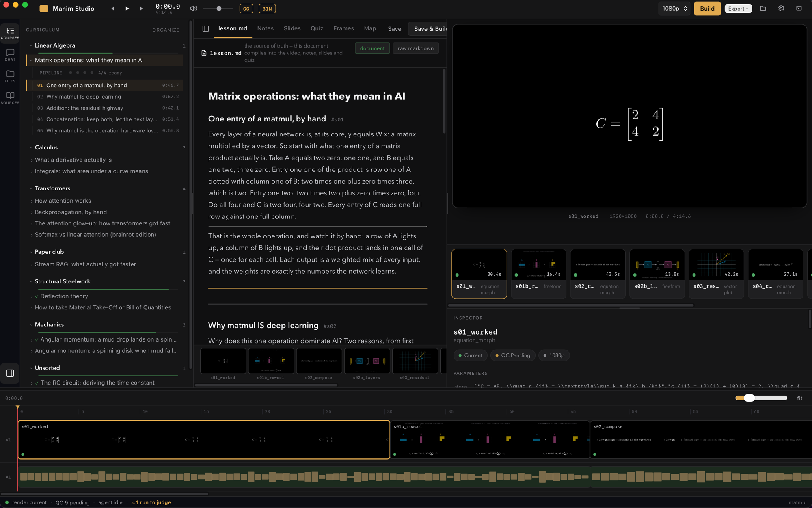Click ORGANIZE in curriculum header

click(x=166, y=30)
